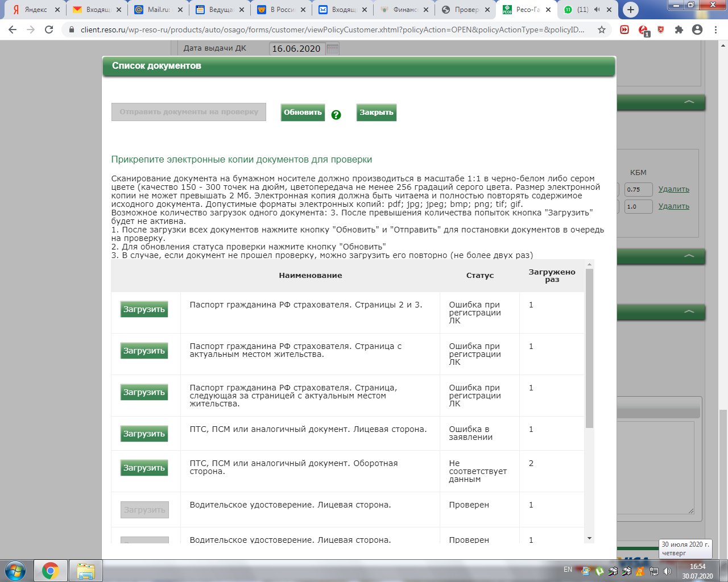728x582 pixels.
Task: Switch input language via EN indicator
Action: pyautogui.click(x=568, y=569)
